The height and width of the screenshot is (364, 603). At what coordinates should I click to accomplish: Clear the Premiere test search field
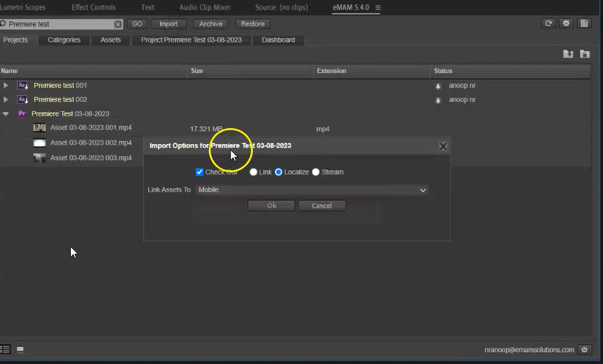pyautogui.click(x=118, y=24)
